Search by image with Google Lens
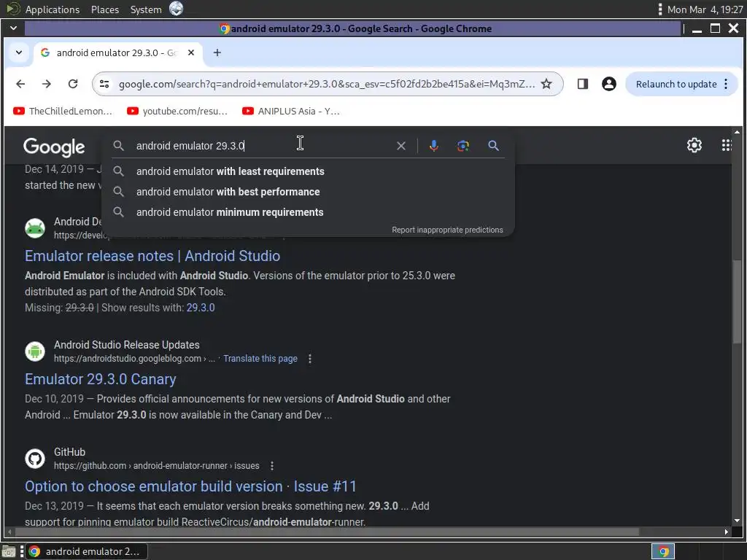This screenshot has width=747, height=560. [x=463, y=146]
